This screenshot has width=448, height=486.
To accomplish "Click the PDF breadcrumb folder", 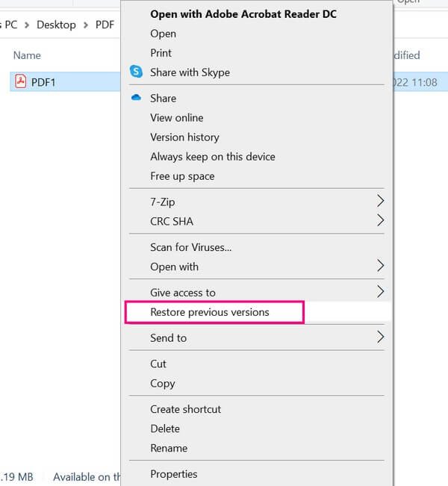I will click(x=105, y=25).
